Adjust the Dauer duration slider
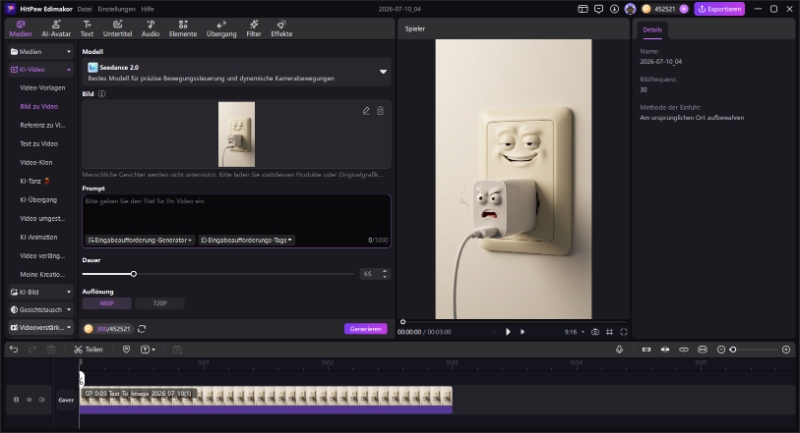The image size is (800, 433). click(x=134, y=274)
